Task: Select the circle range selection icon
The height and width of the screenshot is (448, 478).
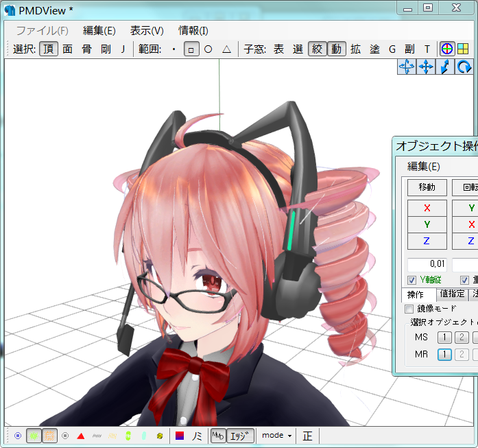Action: [208, 49]
